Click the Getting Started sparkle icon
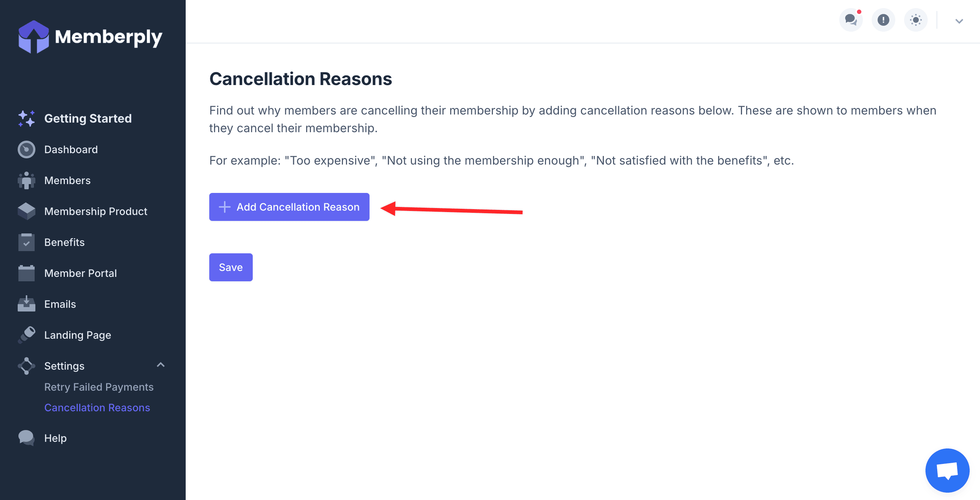The width and height of the screenshot is (980, 500). click(26, 119)
